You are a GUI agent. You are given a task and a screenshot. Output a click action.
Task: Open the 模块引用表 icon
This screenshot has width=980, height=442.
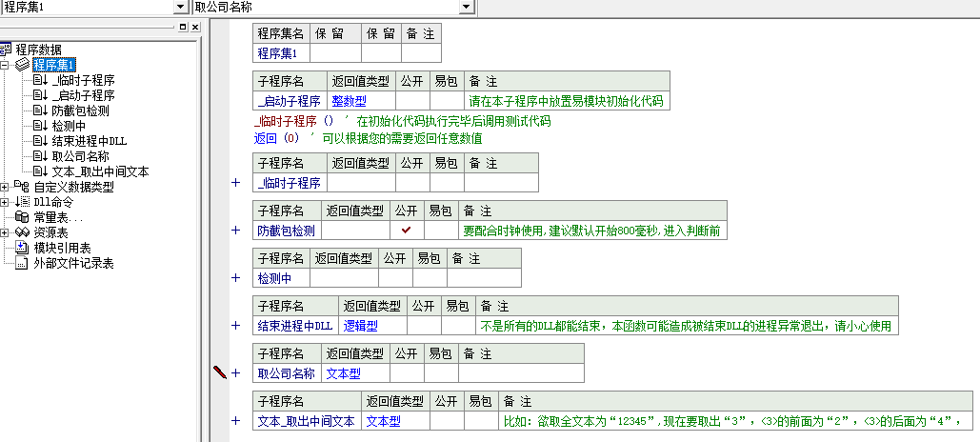22,248
